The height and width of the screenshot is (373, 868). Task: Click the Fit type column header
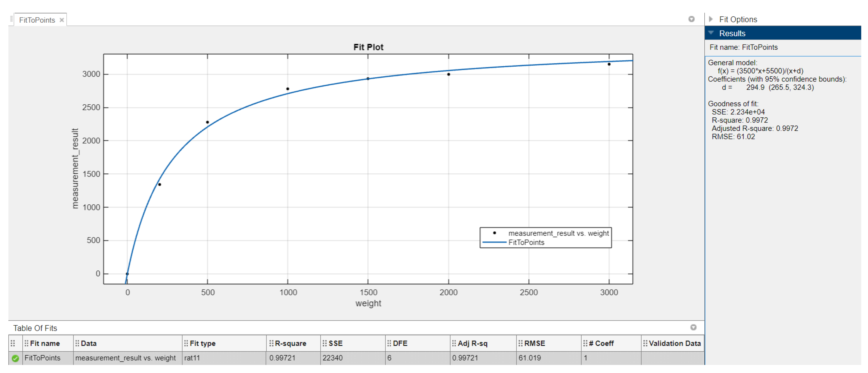[202, 343]
